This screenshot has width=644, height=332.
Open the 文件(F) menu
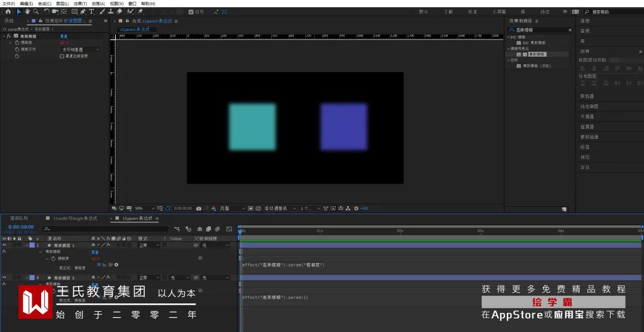8,4
